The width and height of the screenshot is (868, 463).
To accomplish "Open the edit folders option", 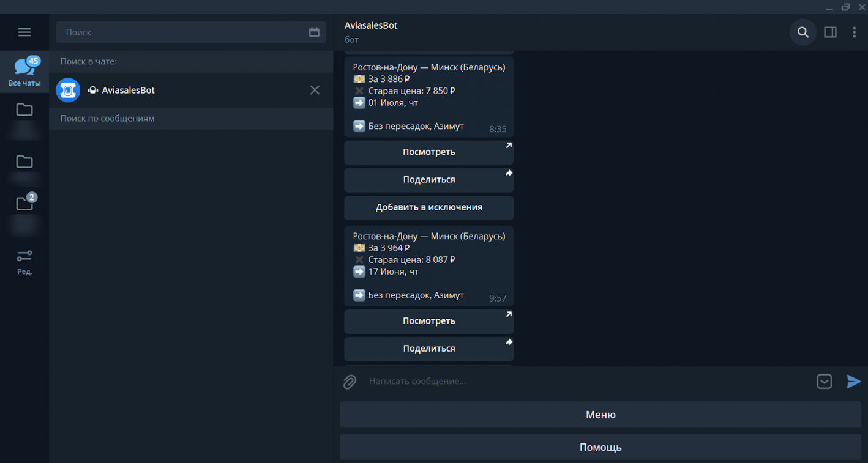I will pyautogui.click(x=24, y=262).
